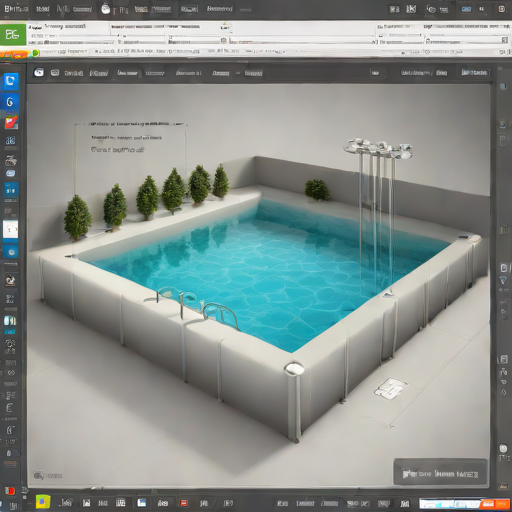Click the orange swatch at ribbon bottom left

tap(15, 53)
